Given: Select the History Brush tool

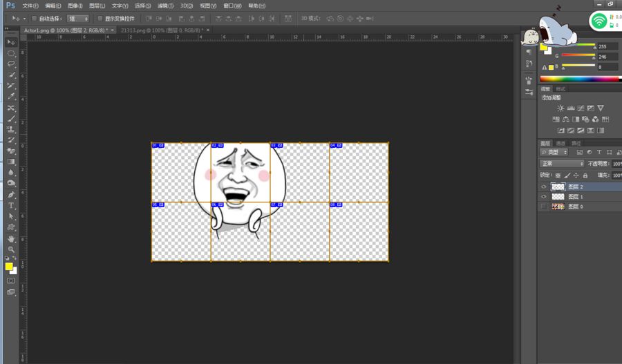Looking at the screenshot, I should click(x=10, y=140).
